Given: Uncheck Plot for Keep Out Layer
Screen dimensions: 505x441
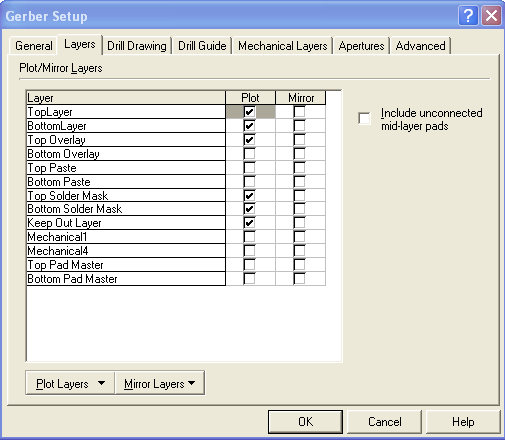Looking at the screenshot, I should (x=249, y=223).
